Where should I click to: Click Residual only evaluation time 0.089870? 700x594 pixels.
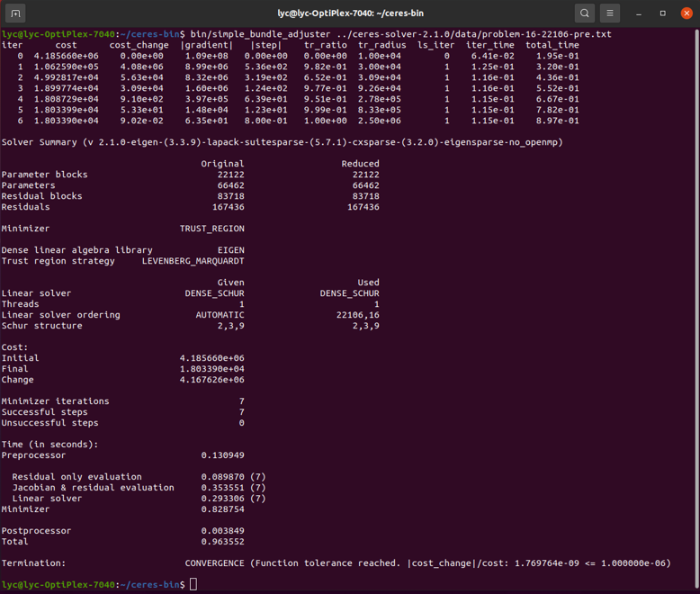coord(223,476)
